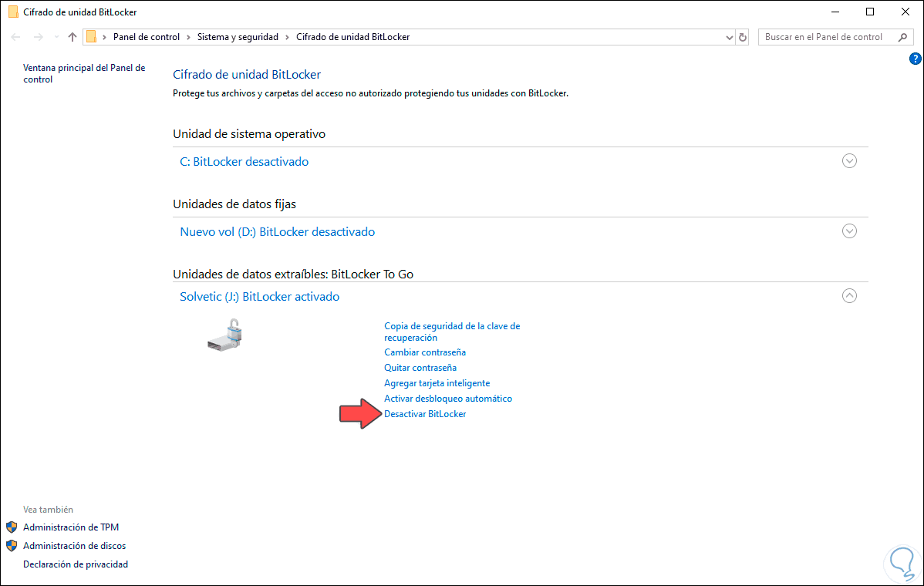Click shield icon beside Administración de TPM
924x586 pixels.
12,527
